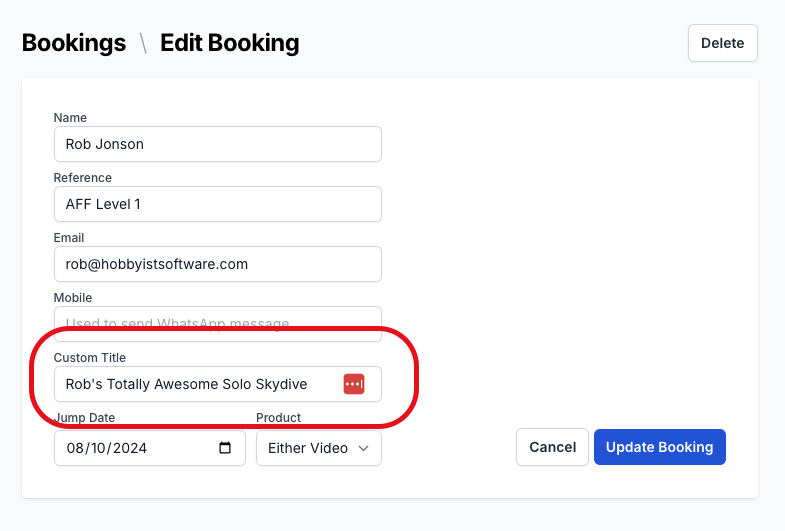Click the Product label above the dropdown

278,417
